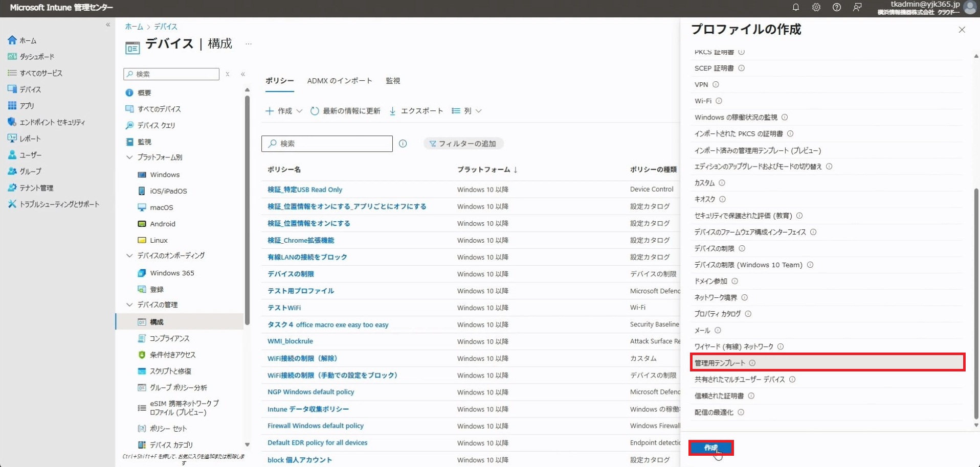Open the 検証_Chrome拡張機能 policy link
Screen dimensions: 980x467
(301, 240)
